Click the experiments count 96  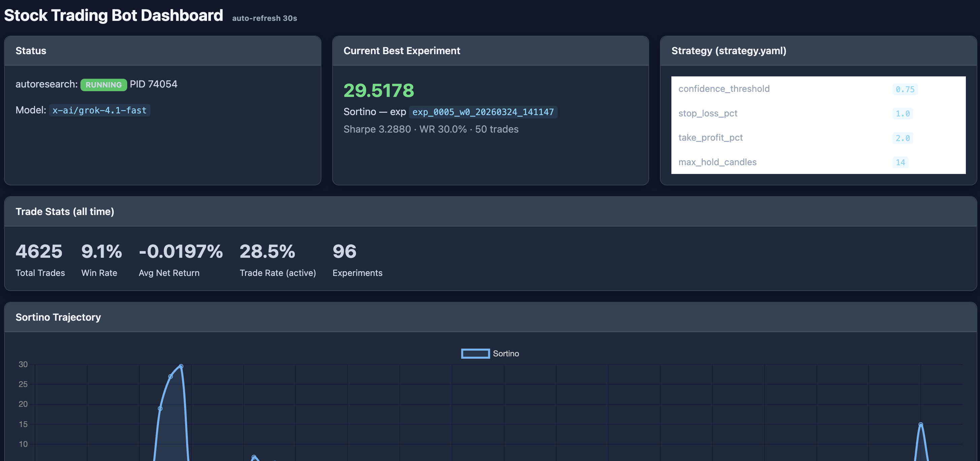click(x=344, y=251)
